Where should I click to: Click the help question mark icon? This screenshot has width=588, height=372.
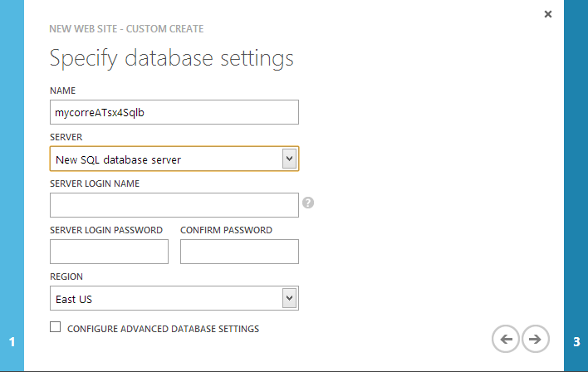[x=308, y=203]
